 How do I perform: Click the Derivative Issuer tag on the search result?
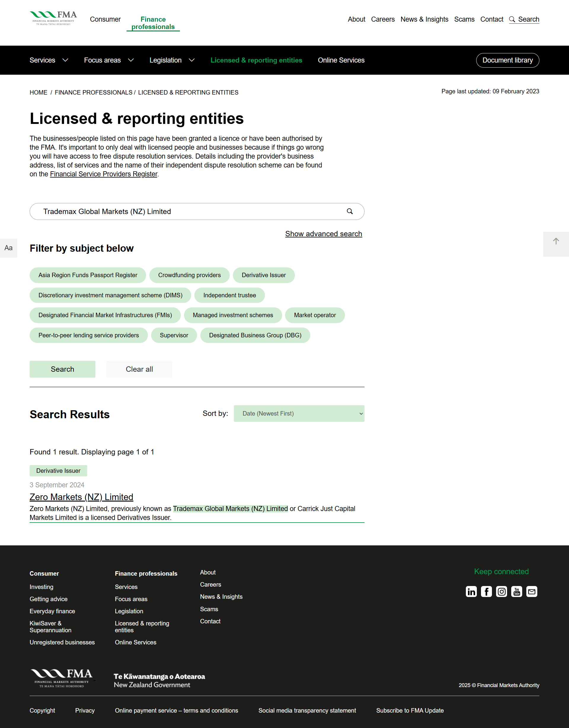[x=58, y=470]
